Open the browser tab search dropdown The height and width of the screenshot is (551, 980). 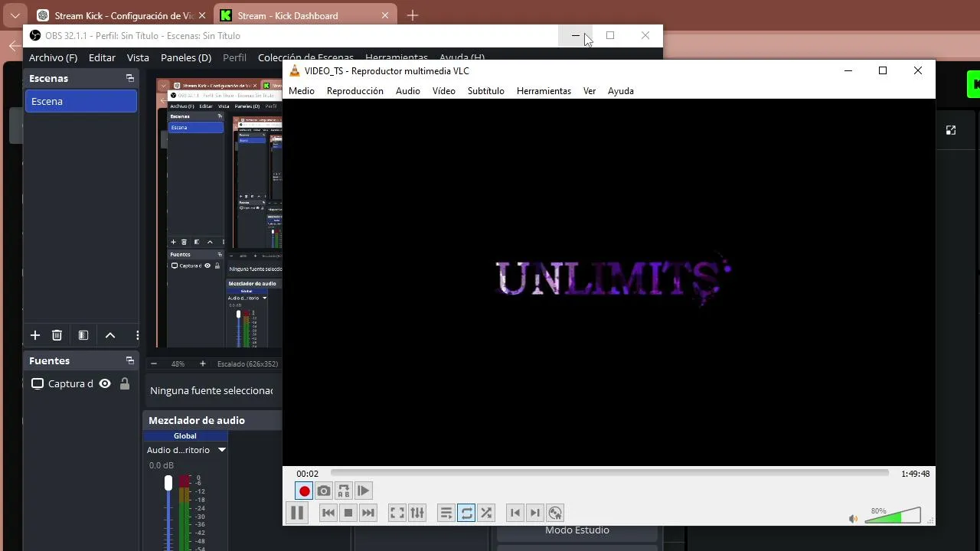pos(15,15)
